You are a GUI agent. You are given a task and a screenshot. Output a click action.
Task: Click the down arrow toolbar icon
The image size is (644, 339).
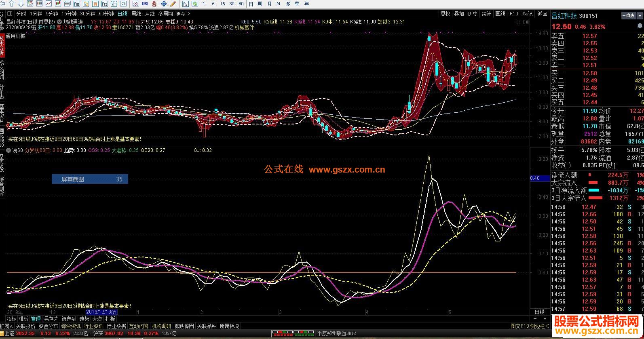(x=21, y=4)
